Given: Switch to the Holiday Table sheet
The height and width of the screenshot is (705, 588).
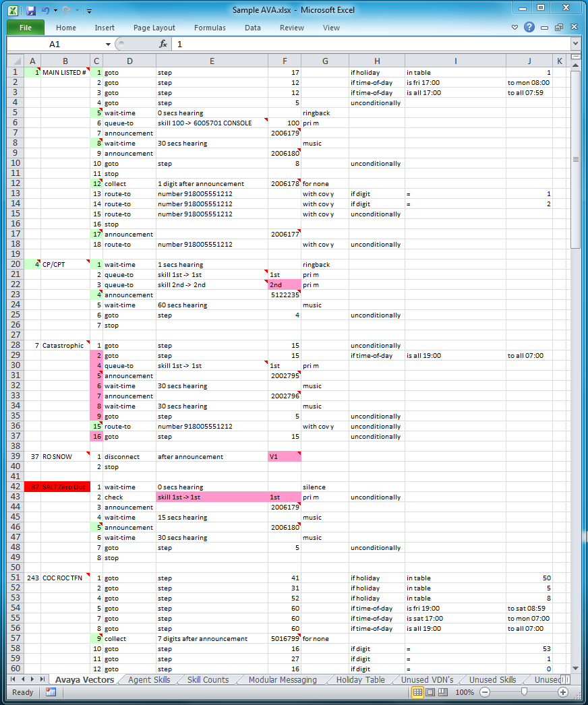Looking at the screenshot, I should click(360, 680).
